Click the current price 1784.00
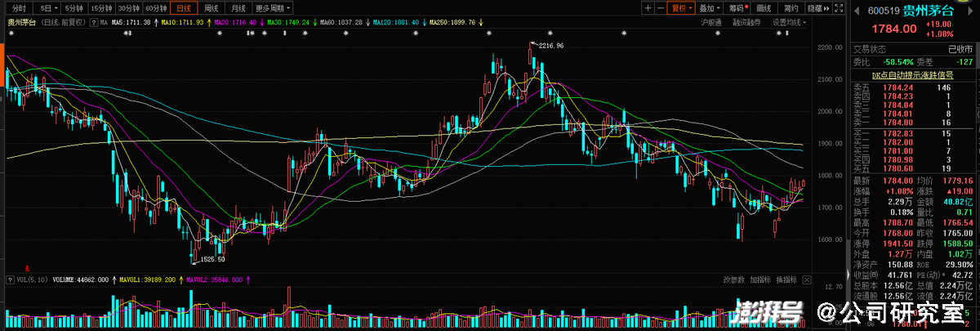 pyautogui.click(x=893, y=30)
